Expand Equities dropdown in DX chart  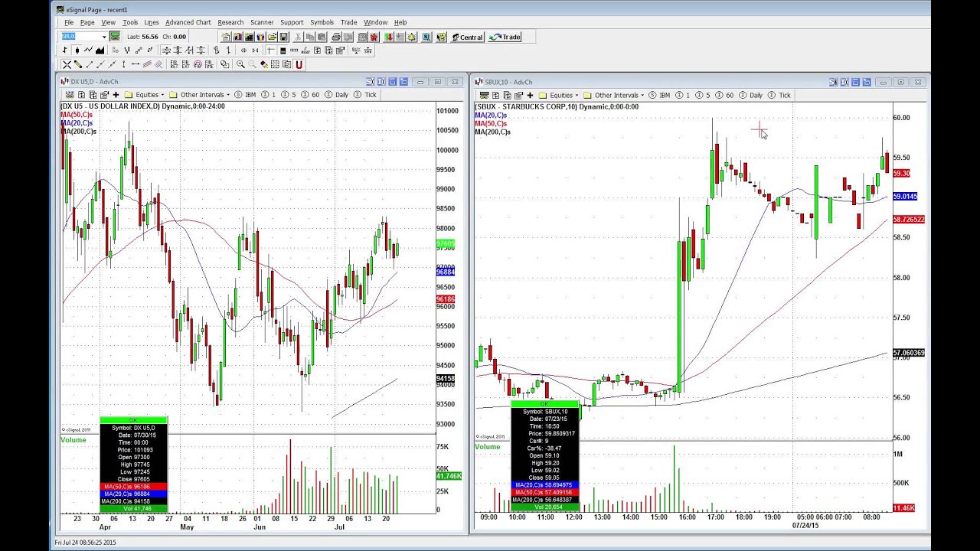(162, 95)
